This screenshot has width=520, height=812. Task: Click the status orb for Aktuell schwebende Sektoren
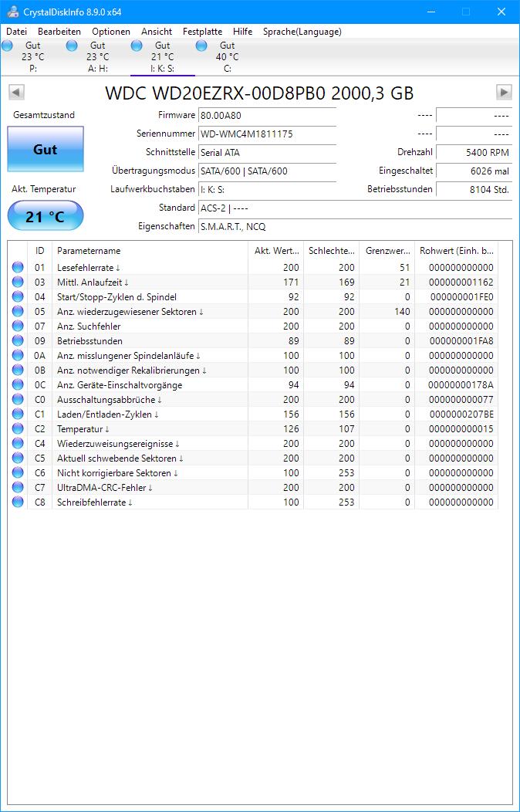(x=18, y=458)
